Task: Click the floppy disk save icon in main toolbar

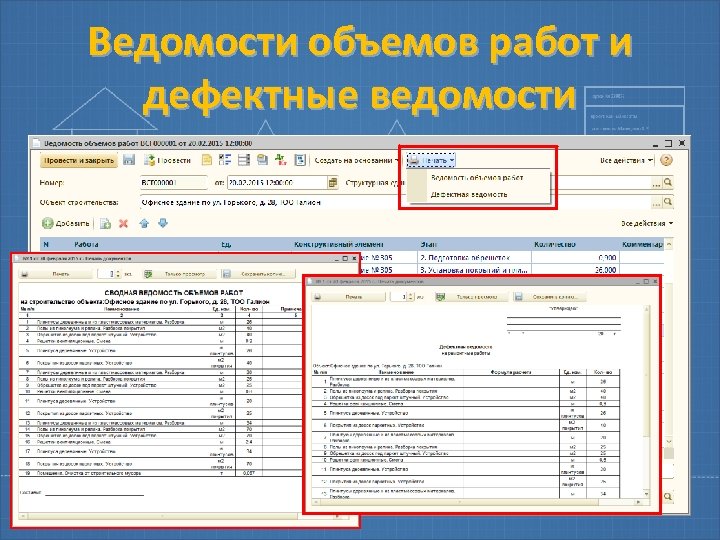Action: tap(129, 160)
